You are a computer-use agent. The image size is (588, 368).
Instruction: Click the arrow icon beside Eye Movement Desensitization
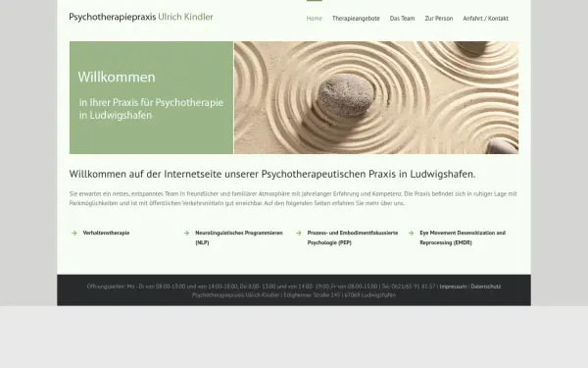tap(411, 233)
